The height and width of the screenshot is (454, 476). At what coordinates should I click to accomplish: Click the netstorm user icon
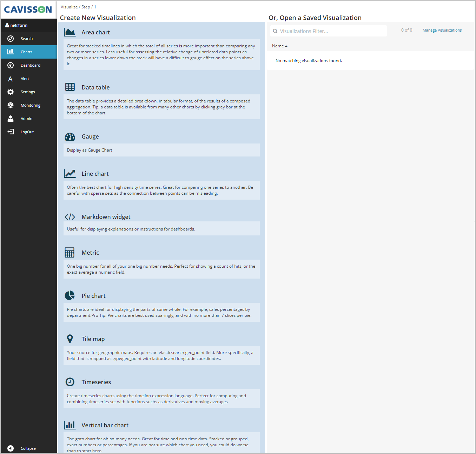pyautogui.click(x=7, y=25)
